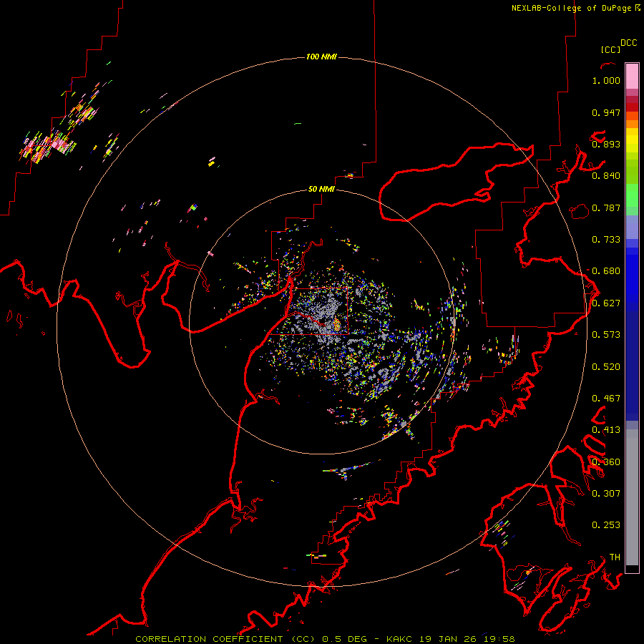Click the 0.733 legend value
The width and height of the screenshot is (644, 644).
606,240
